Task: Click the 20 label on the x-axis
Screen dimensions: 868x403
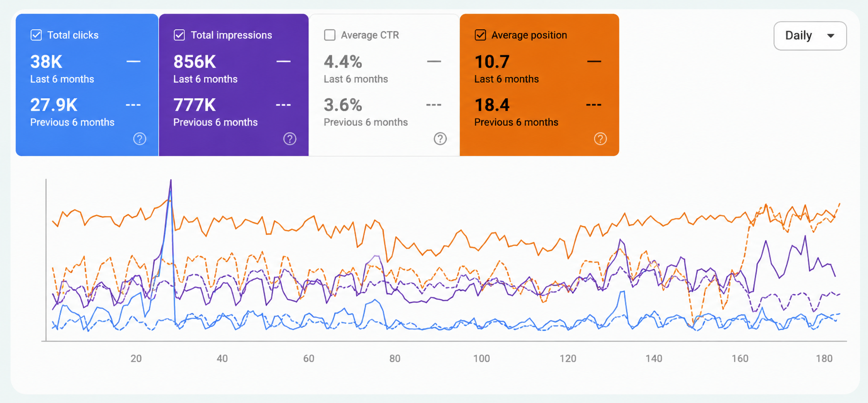Action: click(136, 359)
